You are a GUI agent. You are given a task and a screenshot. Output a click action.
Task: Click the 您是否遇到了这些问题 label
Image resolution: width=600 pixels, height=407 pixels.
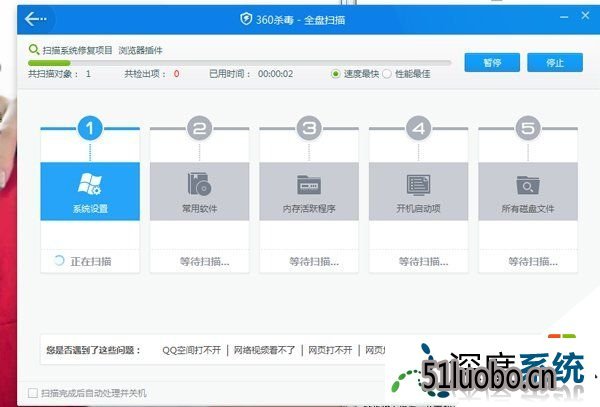[x=93, y=350]
